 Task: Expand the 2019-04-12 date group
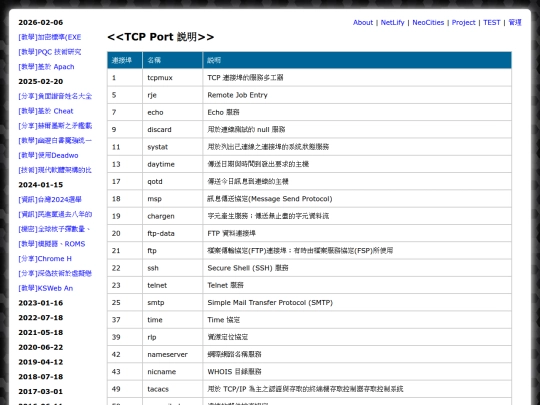click(x=41, y=362)
